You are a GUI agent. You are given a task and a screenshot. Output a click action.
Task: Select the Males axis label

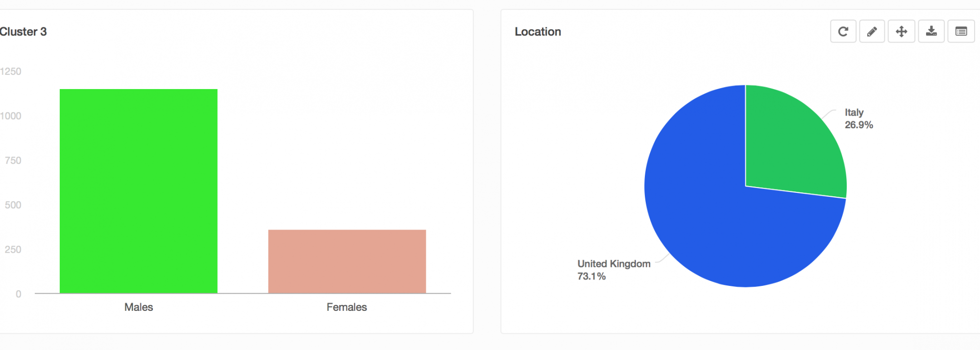tap(139, 307)
